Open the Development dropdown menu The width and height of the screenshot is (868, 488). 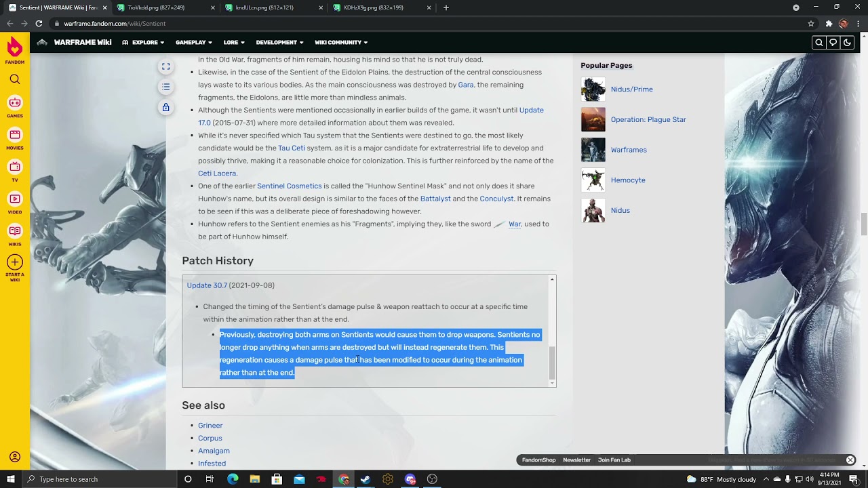pos(279,42)
